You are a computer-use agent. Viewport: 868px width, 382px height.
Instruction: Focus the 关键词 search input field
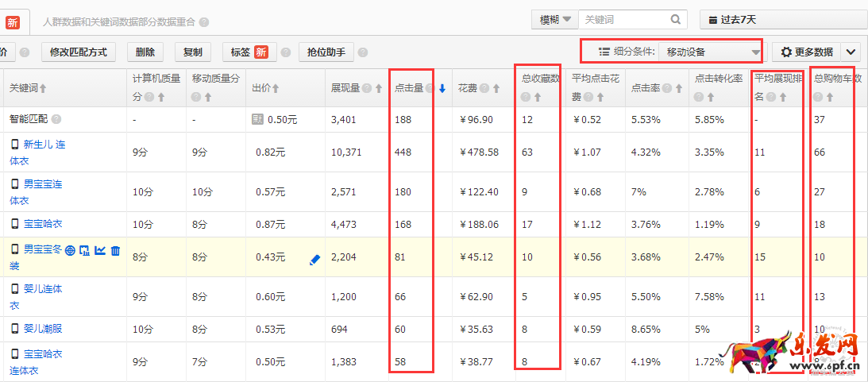(623, 20)
